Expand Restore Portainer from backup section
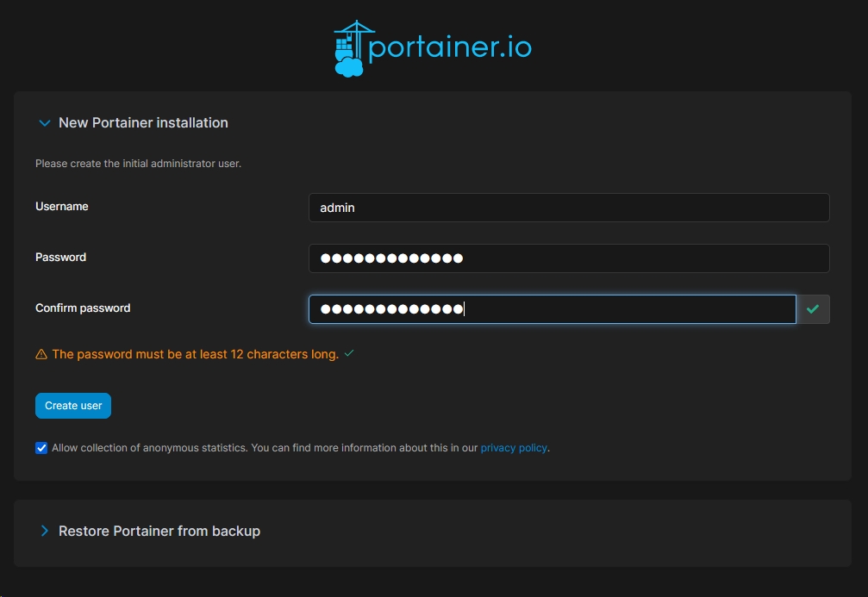Viewport: 868px width, 597px height. [44, 532]
